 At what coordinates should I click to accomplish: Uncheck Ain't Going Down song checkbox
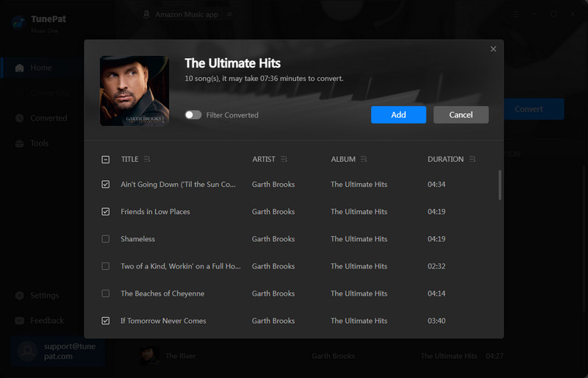click(x=106, y=185)
